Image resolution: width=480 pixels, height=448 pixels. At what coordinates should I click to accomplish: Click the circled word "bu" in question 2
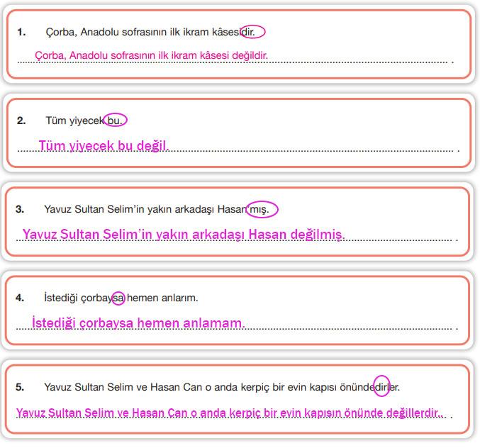click(116, 121)
